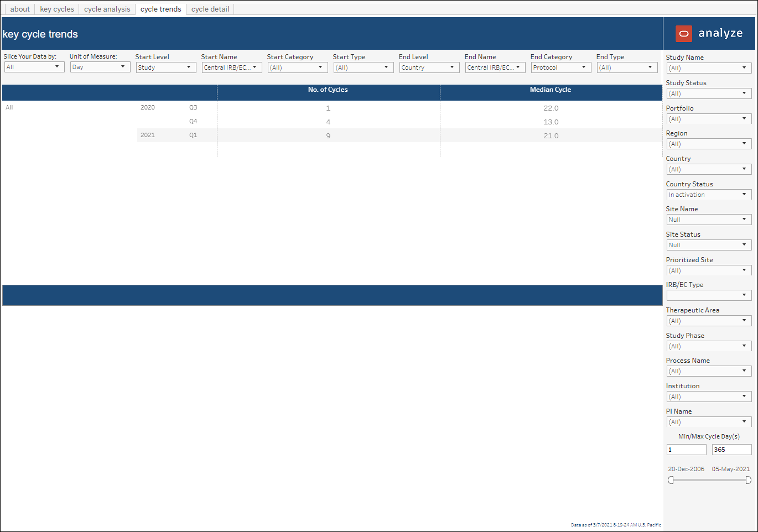Expand the PI Name dropdown
758x532 pixels.
click(709, 422)
